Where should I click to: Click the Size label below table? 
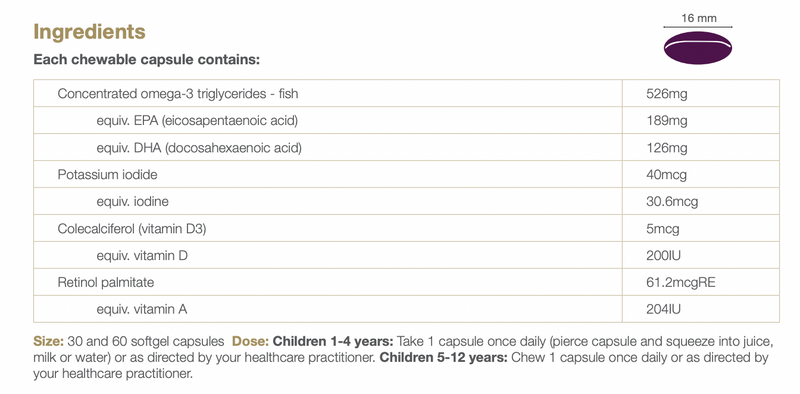[x=48, y=341]
